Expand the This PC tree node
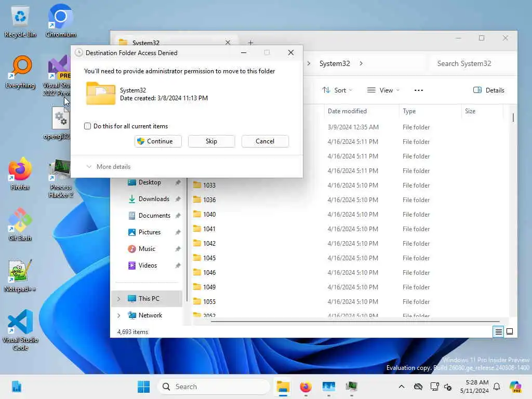Image resolution: width=532 pixels, height=399 pixels. pos(119,299)
